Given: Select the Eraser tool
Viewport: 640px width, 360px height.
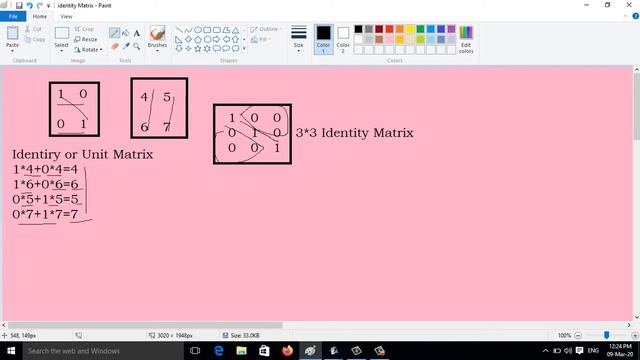Looking at the screenshot, I should tap(114, 46).
